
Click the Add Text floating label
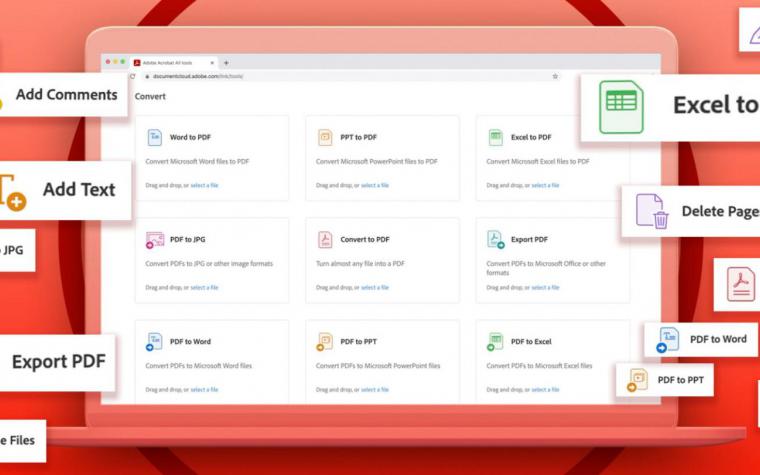point(79,190)
